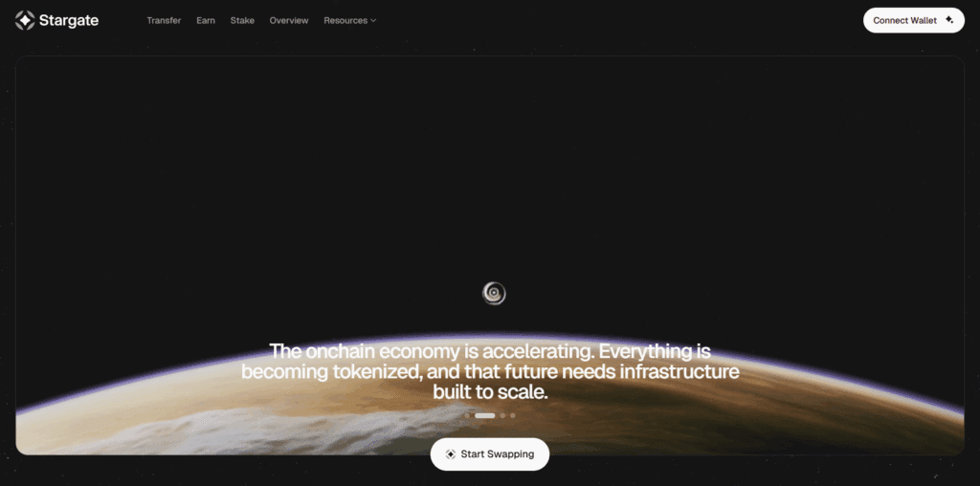Select the active elongated carousel indicator
980x486 pixels.
tap(485, 415)
